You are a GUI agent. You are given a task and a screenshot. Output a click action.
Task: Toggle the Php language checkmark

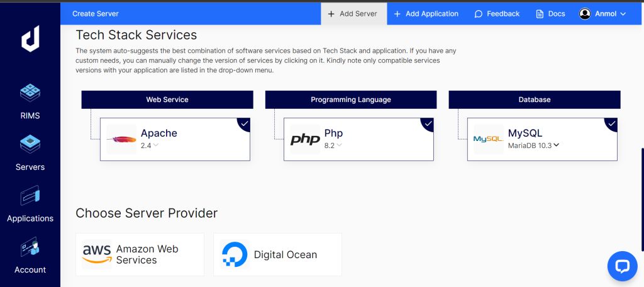pyautogui.click(x=428, y=123)
